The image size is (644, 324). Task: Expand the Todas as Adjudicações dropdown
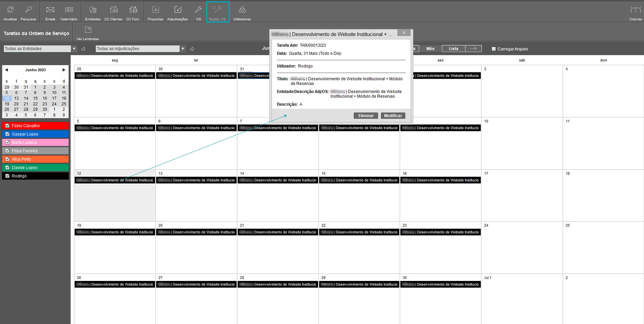183,49
